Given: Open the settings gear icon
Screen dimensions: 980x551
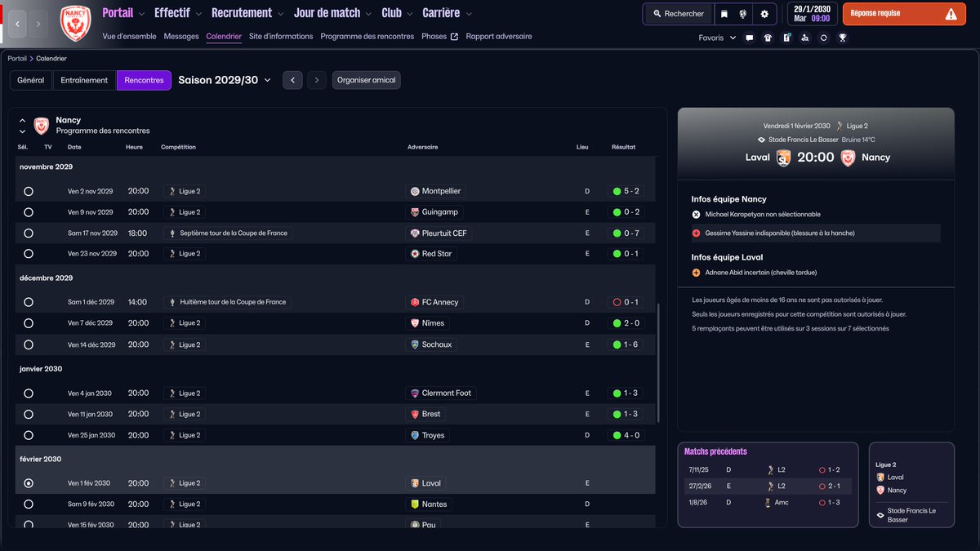Looking at the screenshot, I should point(764,14).
